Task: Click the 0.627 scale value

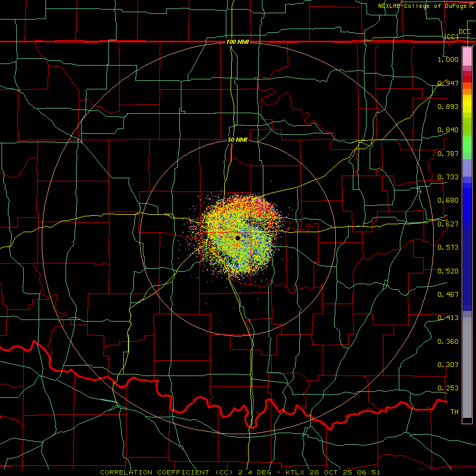Action: (x=448, y=224)
